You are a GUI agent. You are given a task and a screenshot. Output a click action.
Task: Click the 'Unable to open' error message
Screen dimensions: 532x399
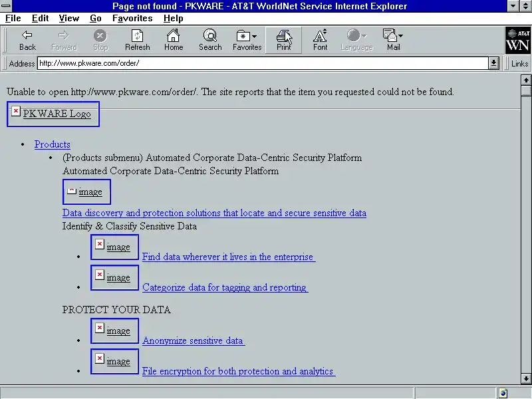[230, 92]
